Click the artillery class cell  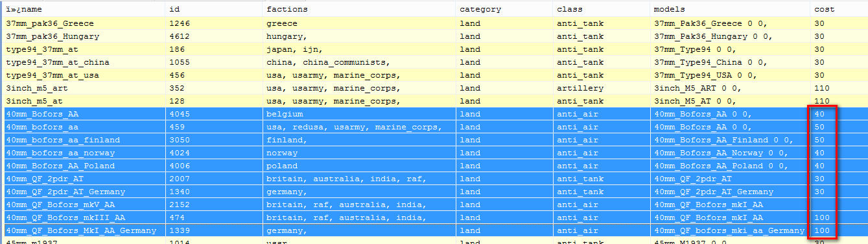(x=602, y=88)
